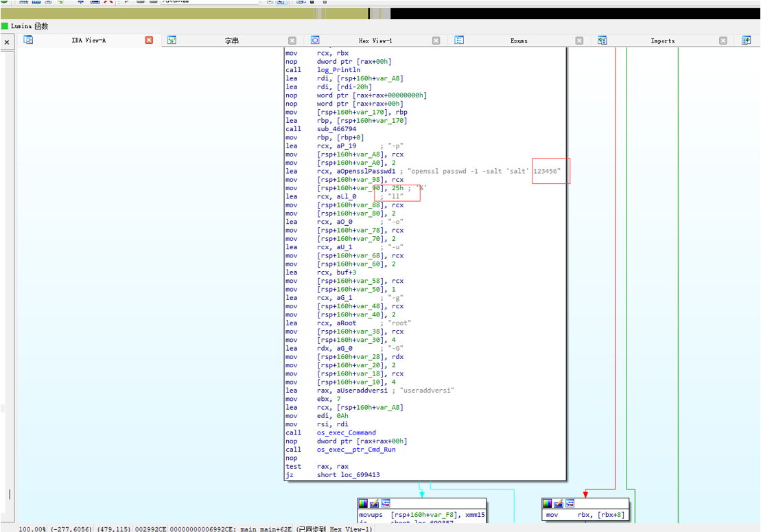This screenshot has width=761, height=532.
Task: Set node color on mov rbx block
Action: tap(547, 503)
